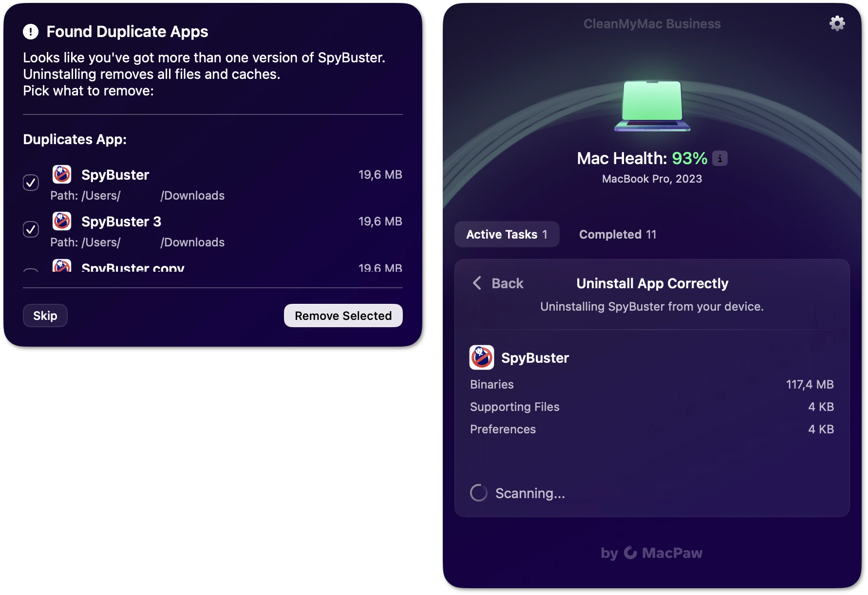Screen dimensions: 868x595
Task: Click the MacBook Pro, 2023 label
Action: pos(652,179)
